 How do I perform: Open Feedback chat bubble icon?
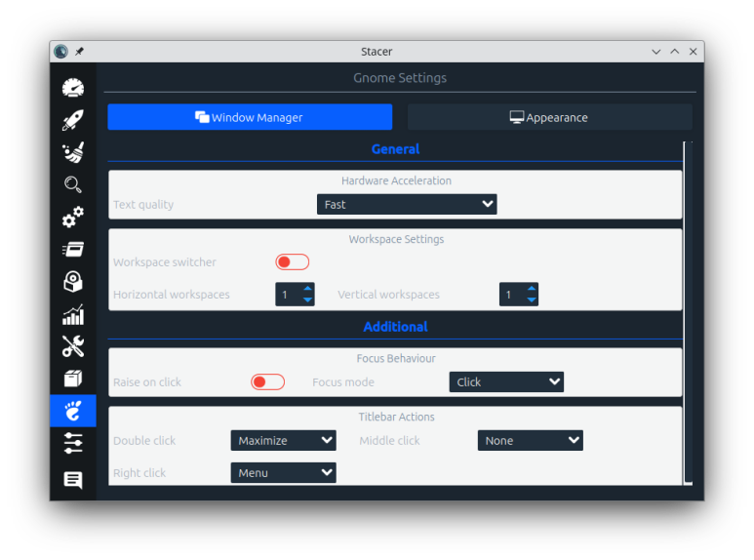(x=73, y=480)
